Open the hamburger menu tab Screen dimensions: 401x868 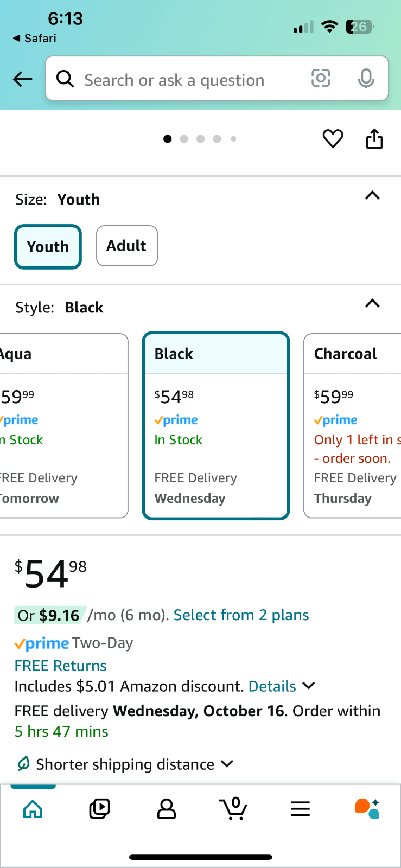click(300, 809)
